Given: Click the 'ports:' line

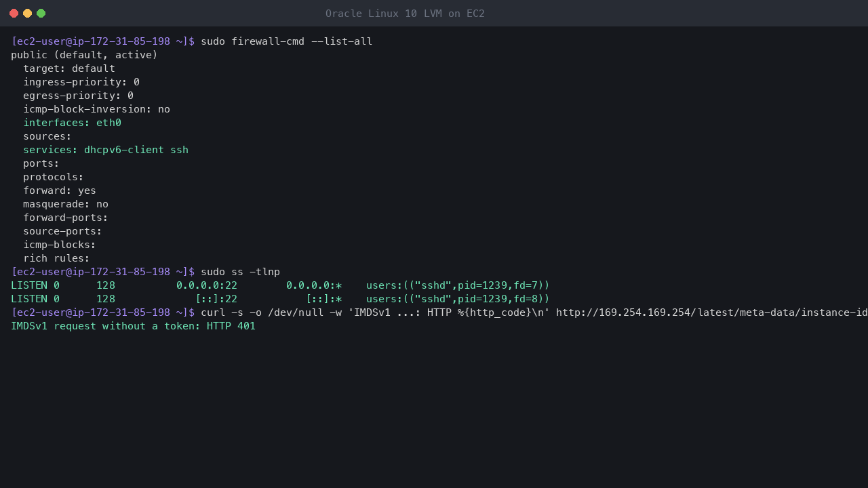Looking at the screenshot, I should tap(41, 163).
